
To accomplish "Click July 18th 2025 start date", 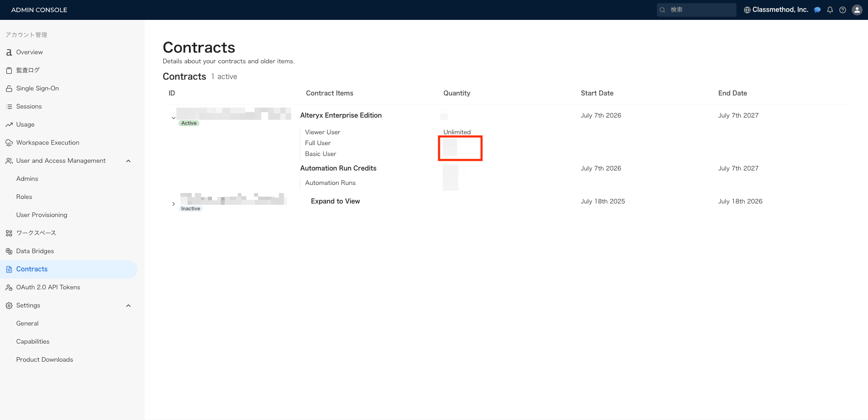I will click(603, 201).
